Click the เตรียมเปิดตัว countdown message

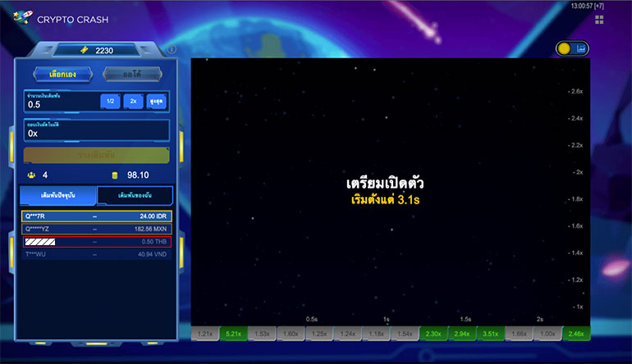pos(385,184)
